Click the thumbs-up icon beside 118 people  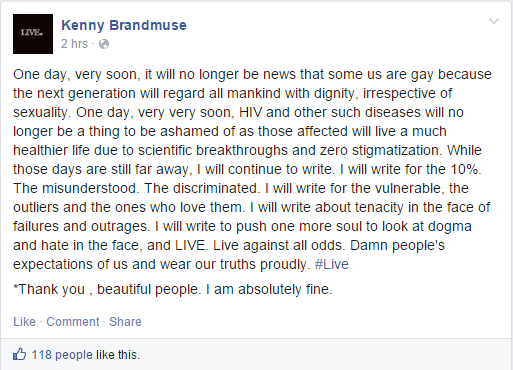(x=19, y=354)
